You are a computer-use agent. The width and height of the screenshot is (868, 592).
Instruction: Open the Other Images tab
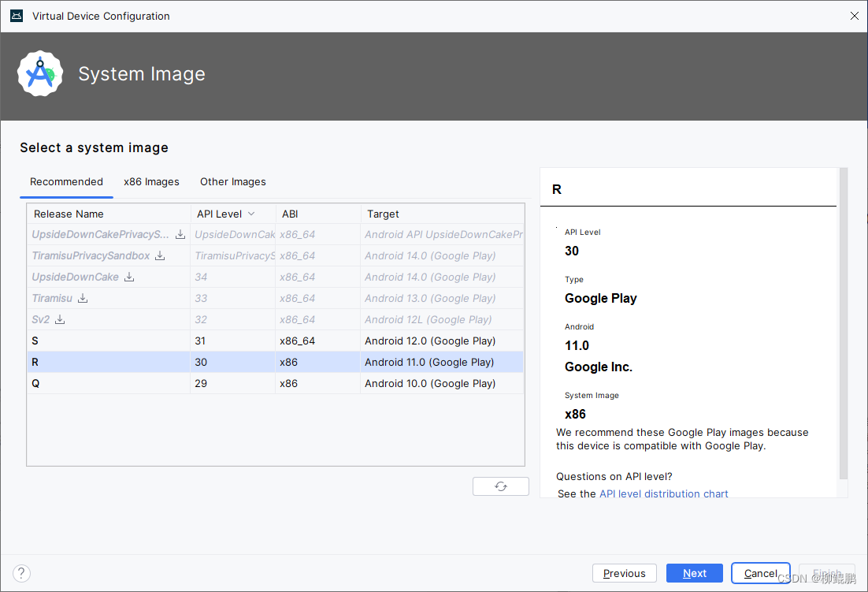click(x=232, y=181)
